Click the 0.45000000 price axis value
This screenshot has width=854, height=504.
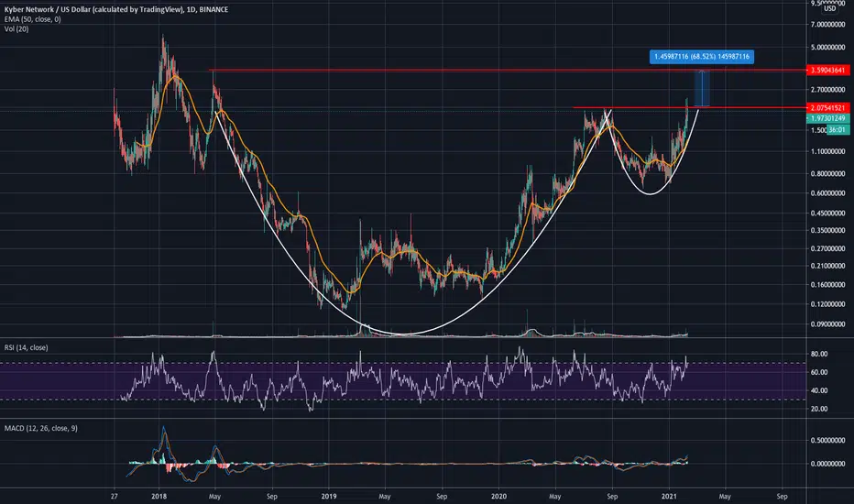pos(827,214)
